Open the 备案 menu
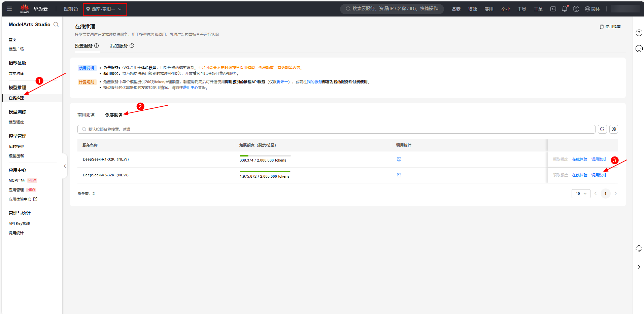The width and height of the screenshot is (644, 314). click(456, 9)
